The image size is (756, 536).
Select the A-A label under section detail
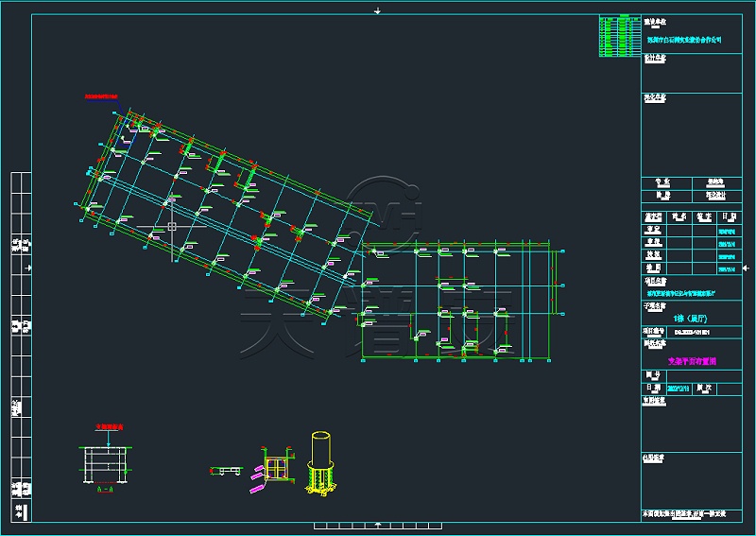click(x=104, y=489)
